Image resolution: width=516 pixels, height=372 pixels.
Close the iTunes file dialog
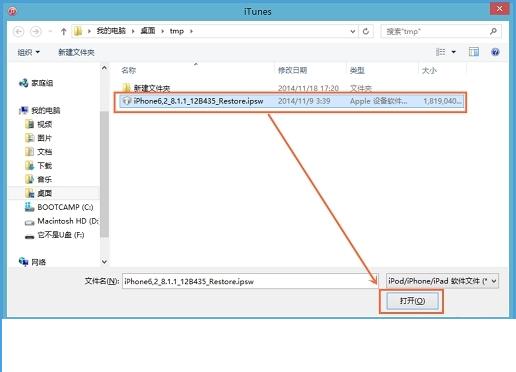click(499, 9)
